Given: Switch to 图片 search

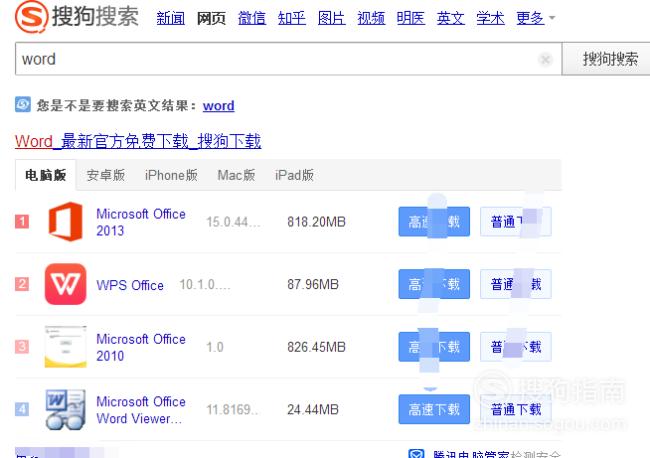Looking at the screenshot, I should [332, 18].
